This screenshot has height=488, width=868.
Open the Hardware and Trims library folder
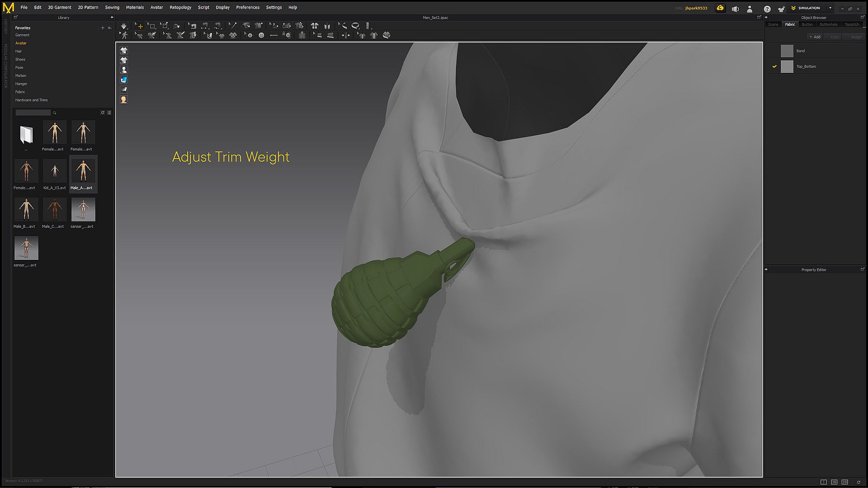pyautogui.click(x=31, y=100)
